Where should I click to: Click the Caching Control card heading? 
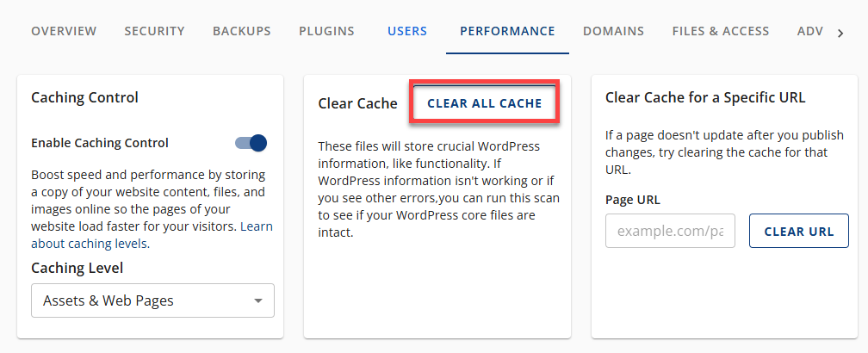pyautogui.click(x=84, y=97)
